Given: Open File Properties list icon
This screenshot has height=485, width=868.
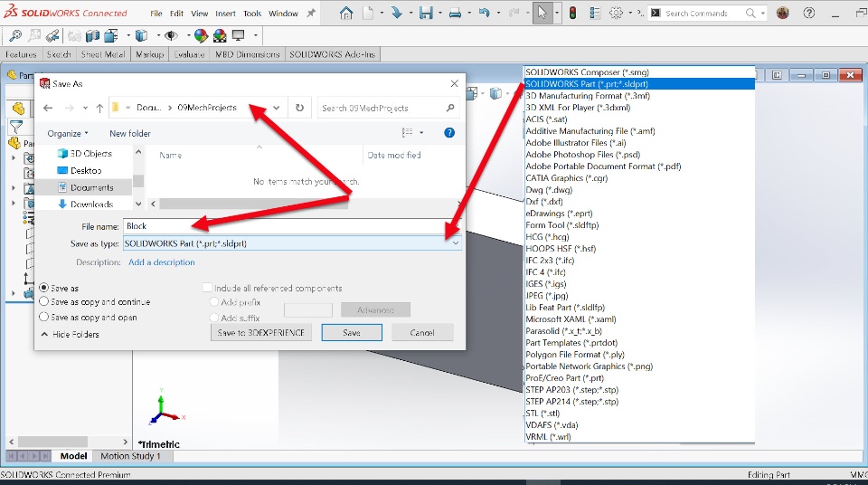Looking at the screenshot, I should 595,13.
